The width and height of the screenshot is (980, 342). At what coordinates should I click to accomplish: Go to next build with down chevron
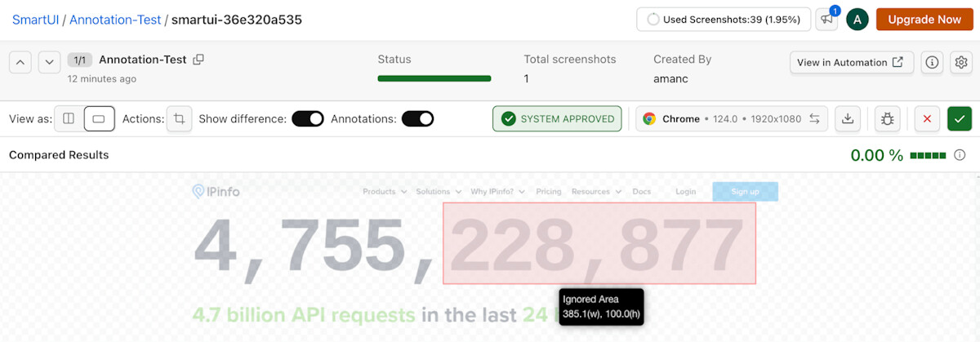pos(49,61)
